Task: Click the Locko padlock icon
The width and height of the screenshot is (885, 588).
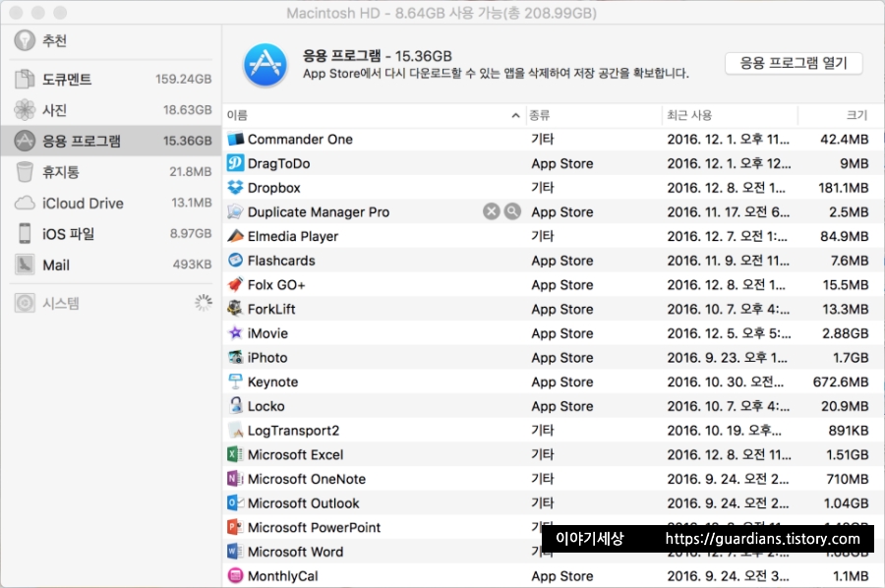Action: [x=235, y=406]
